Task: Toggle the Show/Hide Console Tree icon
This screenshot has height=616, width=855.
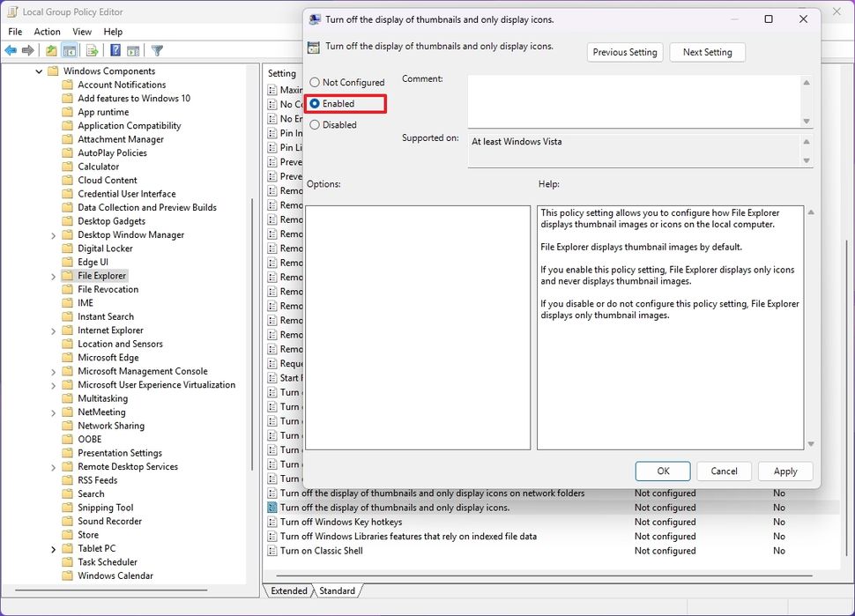Action: 70,50
